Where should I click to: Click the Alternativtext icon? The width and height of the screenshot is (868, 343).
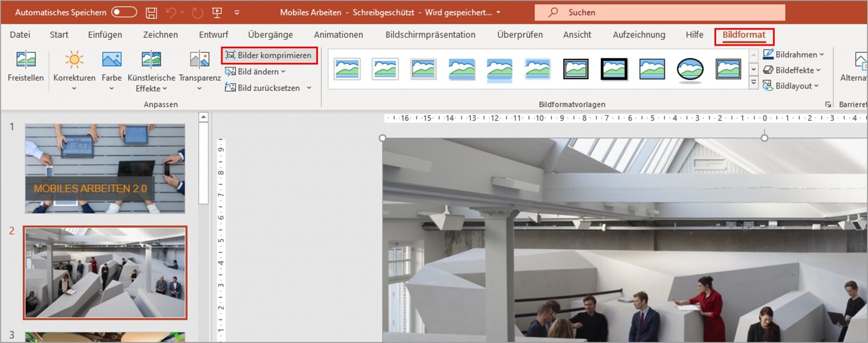860,61
